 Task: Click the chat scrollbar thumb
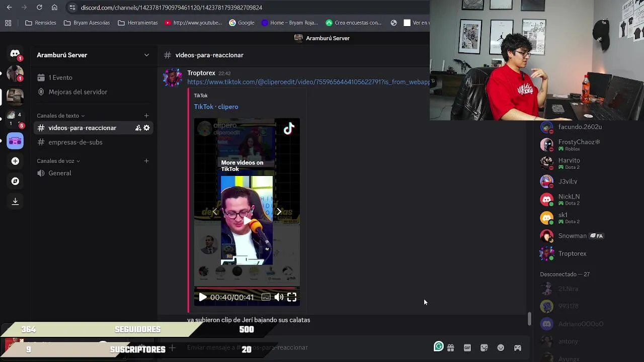(x=529, y=319)
